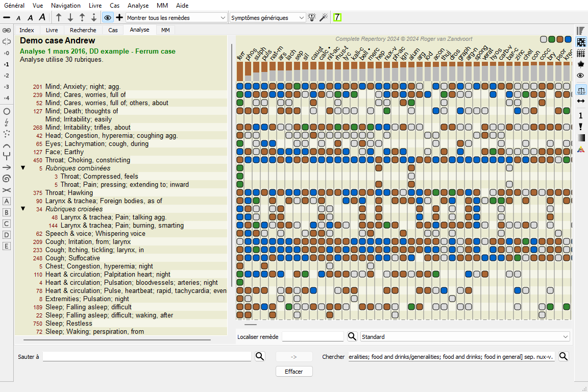Set rubric weight to x3
Screen dimensions: 588x392
7,87
